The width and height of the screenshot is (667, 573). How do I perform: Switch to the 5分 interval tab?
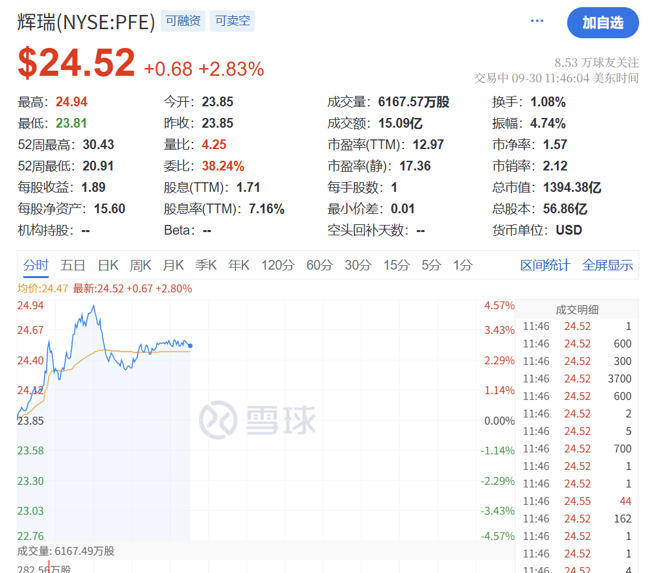[x=431, y=265]
